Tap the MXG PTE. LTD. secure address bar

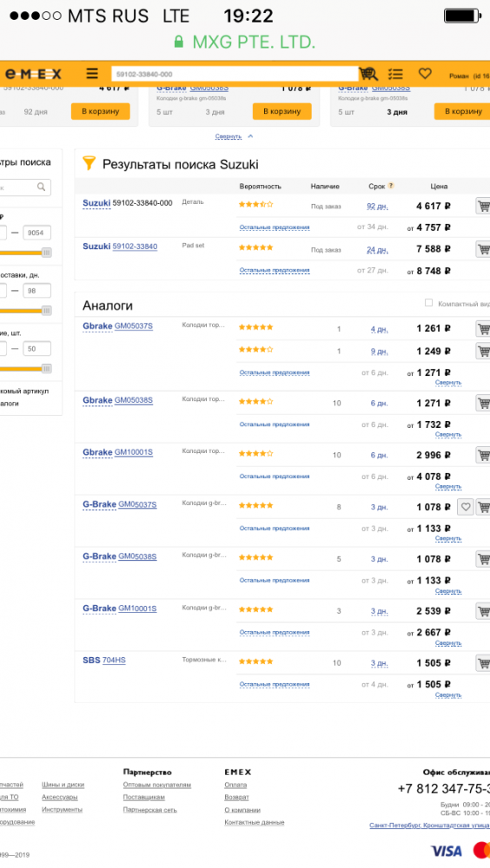[245, 42]
